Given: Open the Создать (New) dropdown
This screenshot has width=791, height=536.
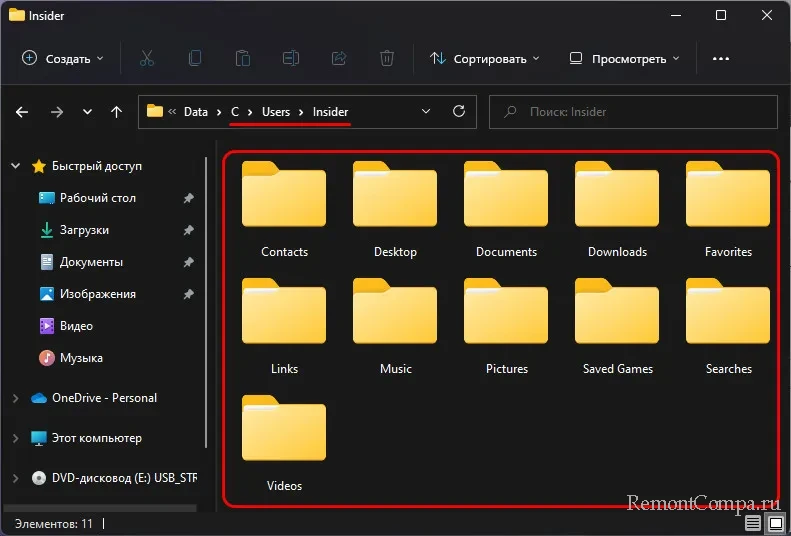Looking at the screenshot, I should (62, 59).
